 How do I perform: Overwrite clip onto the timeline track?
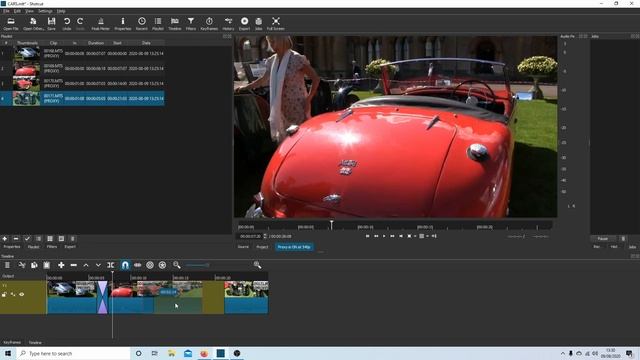point(98,265)
